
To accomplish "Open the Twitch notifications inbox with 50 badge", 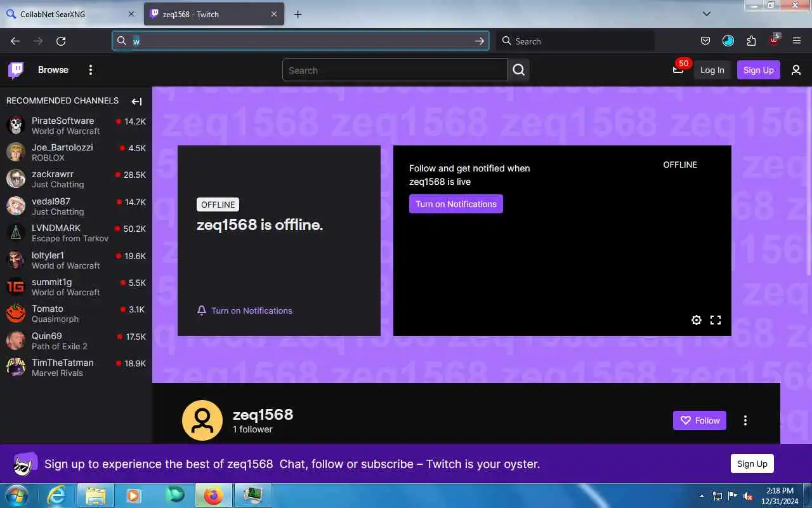I will (678, 69).
